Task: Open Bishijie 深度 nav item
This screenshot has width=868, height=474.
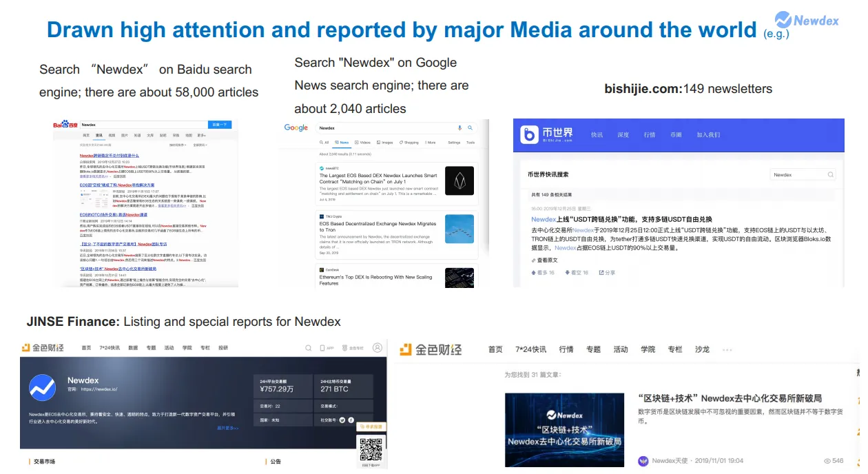Action: pos(623,135)
